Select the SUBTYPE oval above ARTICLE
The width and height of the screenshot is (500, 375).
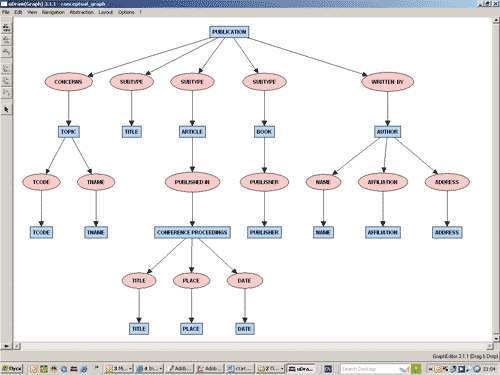click(192, 82)
